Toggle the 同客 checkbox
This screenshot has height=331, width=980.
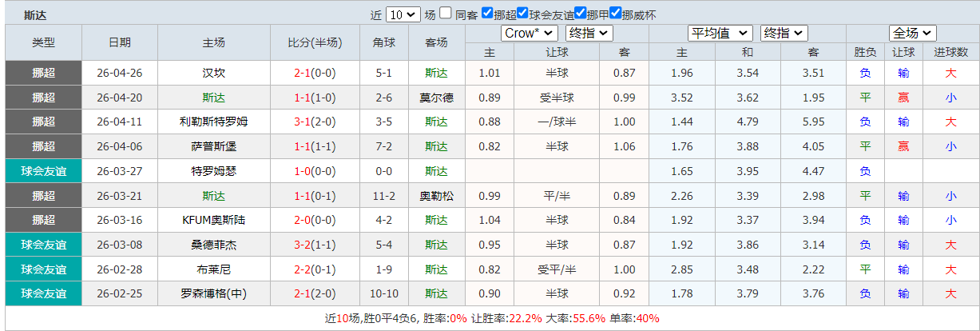pos(446,14)
